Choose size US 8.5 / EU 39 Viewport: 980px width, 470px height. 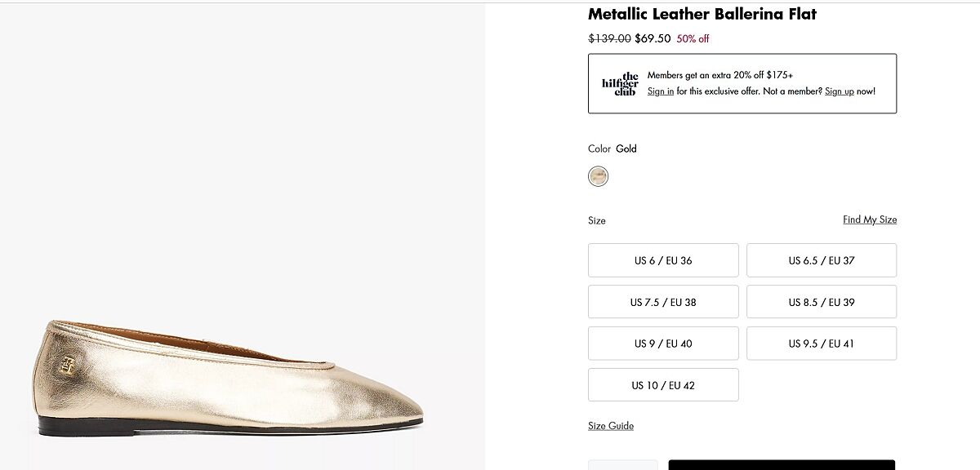coord(821,302)
